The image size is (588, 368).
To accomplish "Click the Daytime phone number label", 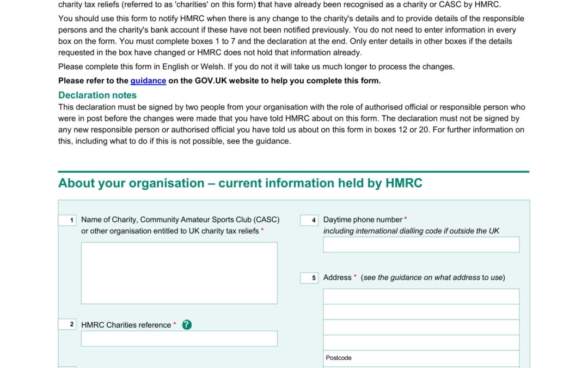I will (362, 219).
